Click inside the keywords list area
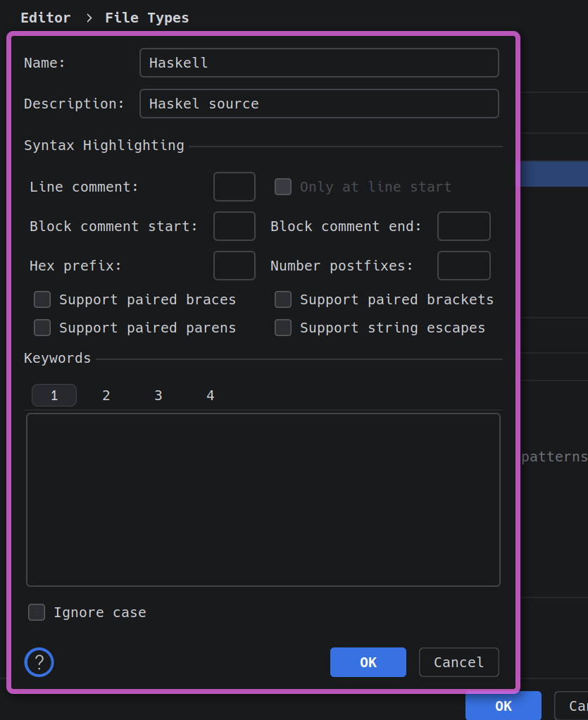This screenshot has height=720, width=588. 263,499
